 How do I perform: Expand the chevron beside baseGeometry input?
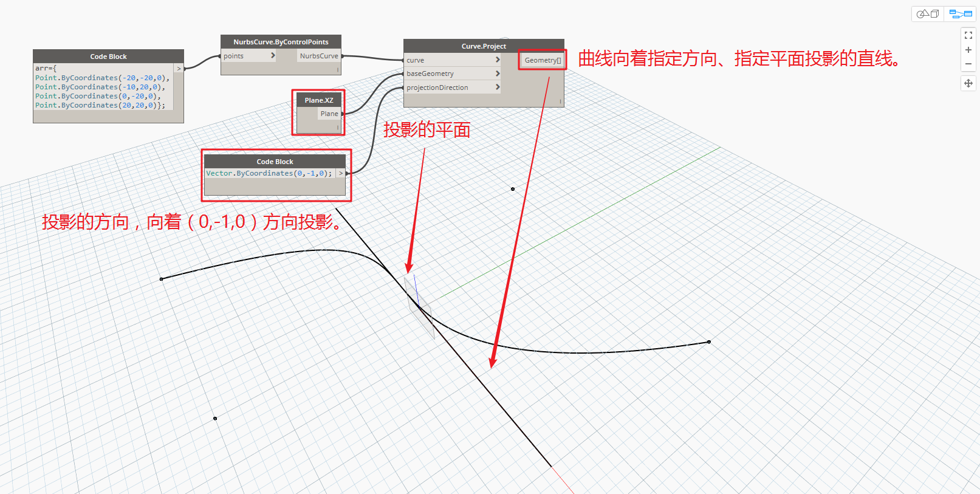(x=498, y=74)
